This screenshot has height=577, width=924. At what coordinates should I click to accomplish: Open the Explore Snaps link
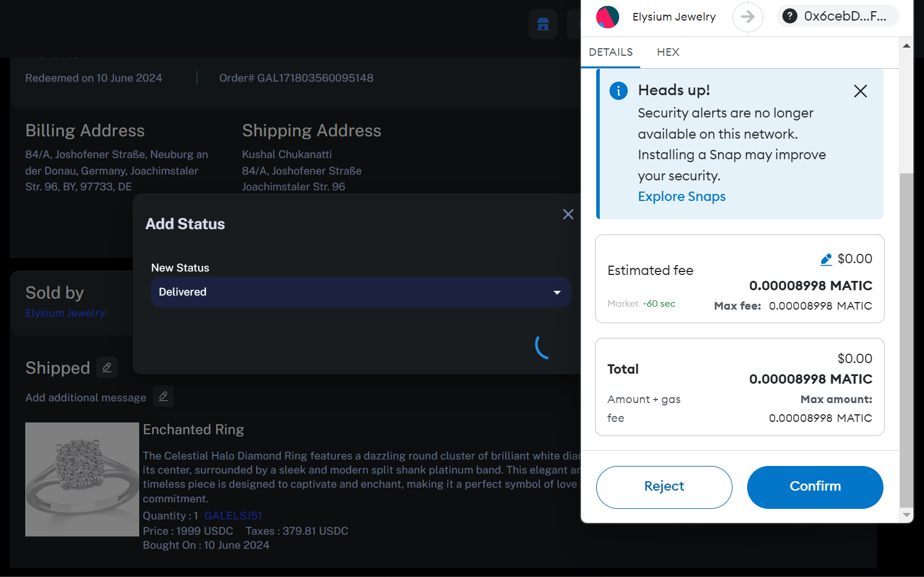point(682,196)
